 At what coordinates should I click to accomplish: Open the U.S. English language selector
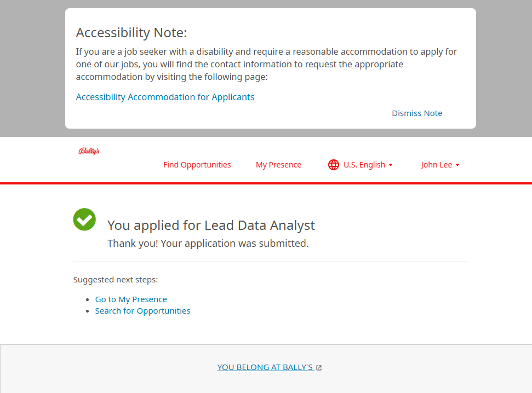[x=364, y=165]
